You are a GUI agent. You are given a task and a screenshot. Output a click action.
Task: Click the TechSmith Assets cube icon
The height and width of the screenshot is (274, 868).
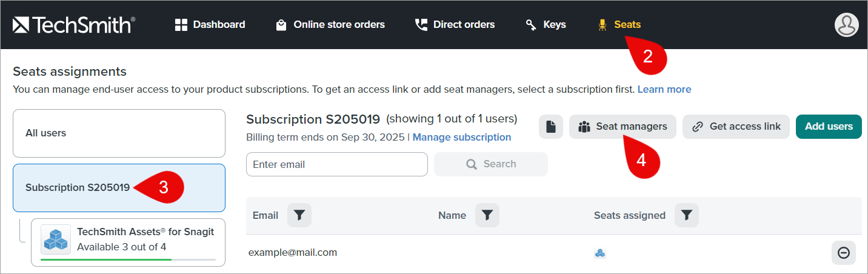(55, 239)
